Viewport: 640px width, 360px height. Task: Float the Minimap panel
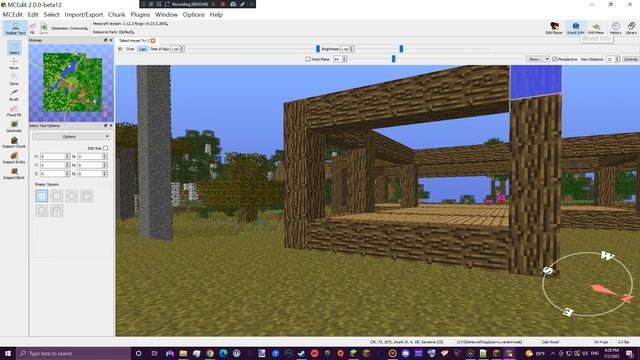coord(105,40)
